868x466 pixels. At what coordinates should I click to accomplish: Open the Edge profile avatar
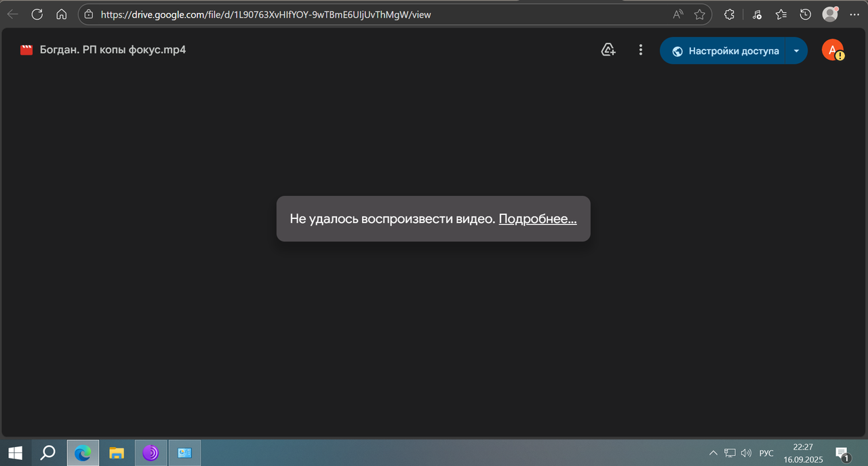pyautogui.click(x=830, y=14)
